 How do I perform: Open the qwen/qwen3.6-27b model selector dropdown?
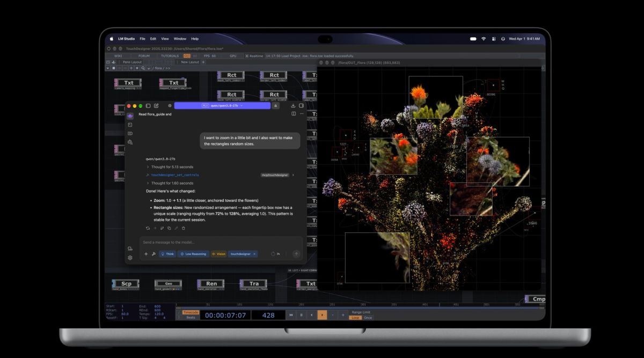point(222,106)
